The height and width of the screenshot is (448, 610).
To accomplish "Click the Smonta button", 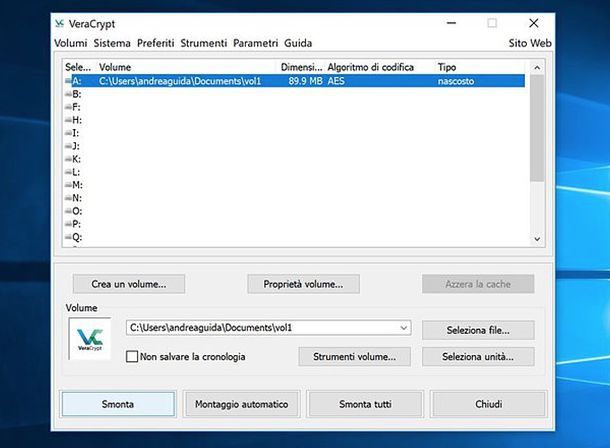I will 118,404.
